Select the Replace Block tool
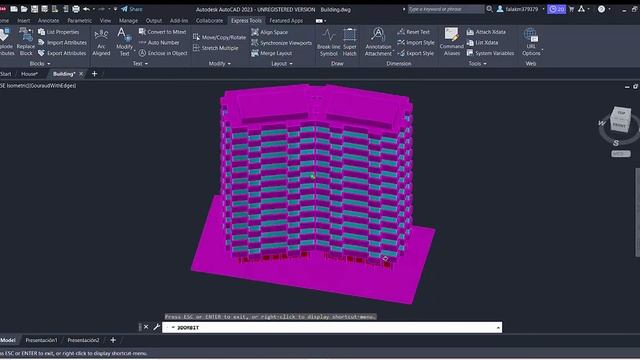640x360 pixels. [x=26, y=42]
